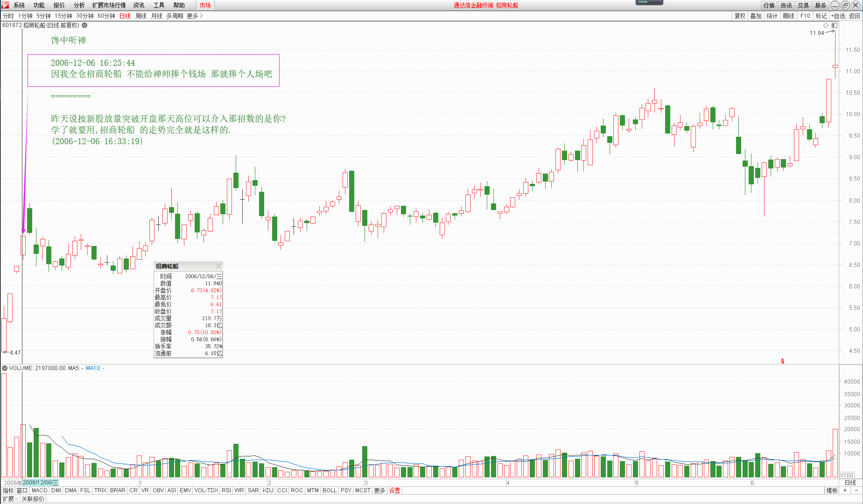Switch to the 周线 weekly chart tab
863x504 pixels.
(140, 15)
